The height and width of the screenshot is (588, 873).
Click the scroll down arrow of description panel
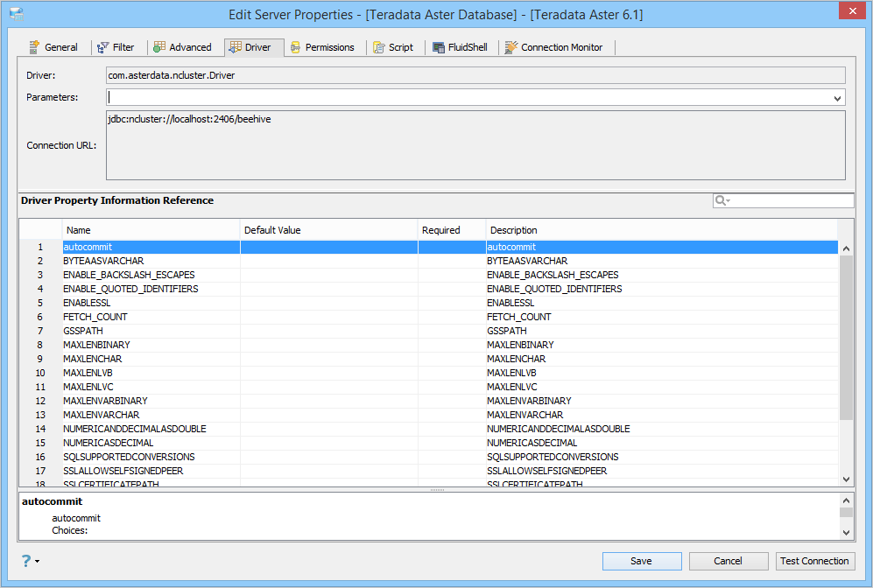pyautogui.click(x=846, y=532)
